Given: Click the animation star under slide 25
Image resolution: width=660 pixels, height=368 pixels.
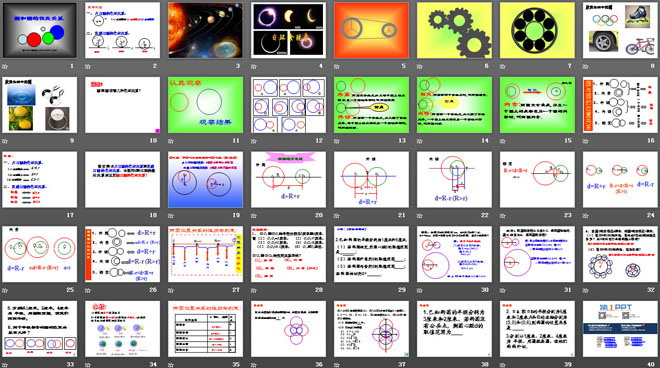Looking at the screenshot, I should pyautogui.click(x=5, y=290).
